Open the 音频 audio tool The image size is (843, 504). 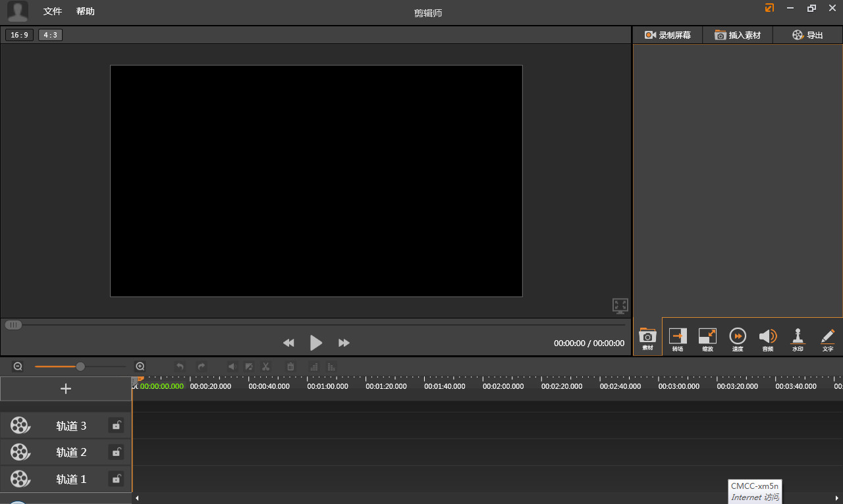[768, 339]
